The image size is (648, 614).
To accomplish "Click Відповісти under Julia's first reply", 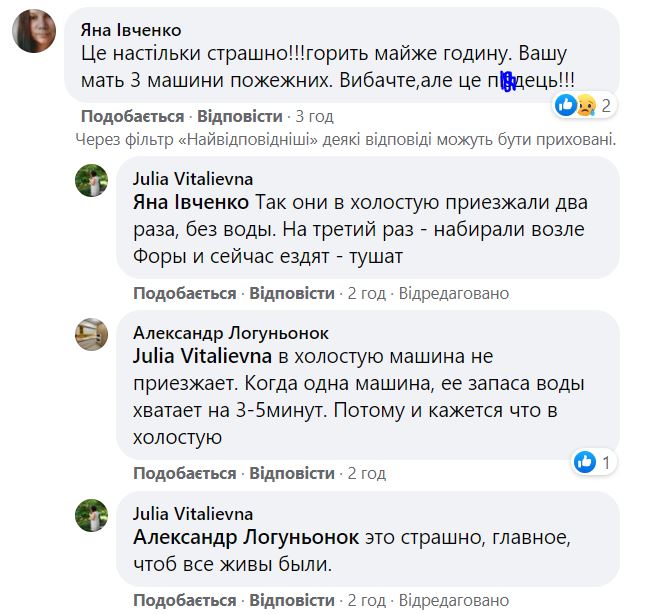I will [x=291, y=293].
